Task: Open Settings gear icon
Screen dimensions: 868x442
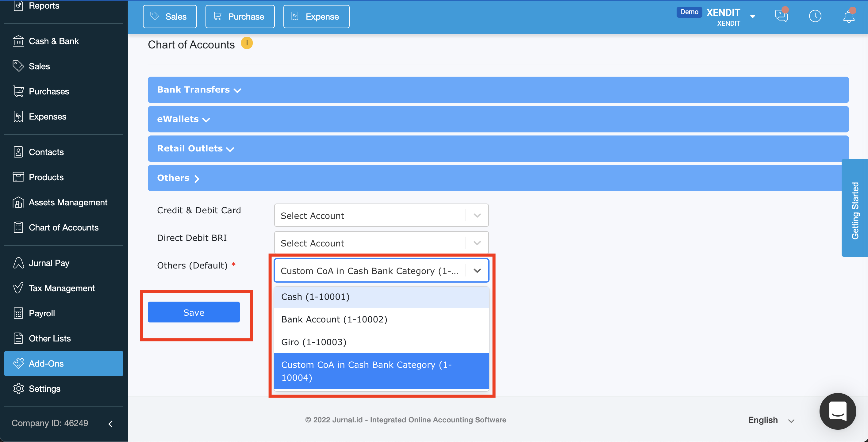Action: 18,389
